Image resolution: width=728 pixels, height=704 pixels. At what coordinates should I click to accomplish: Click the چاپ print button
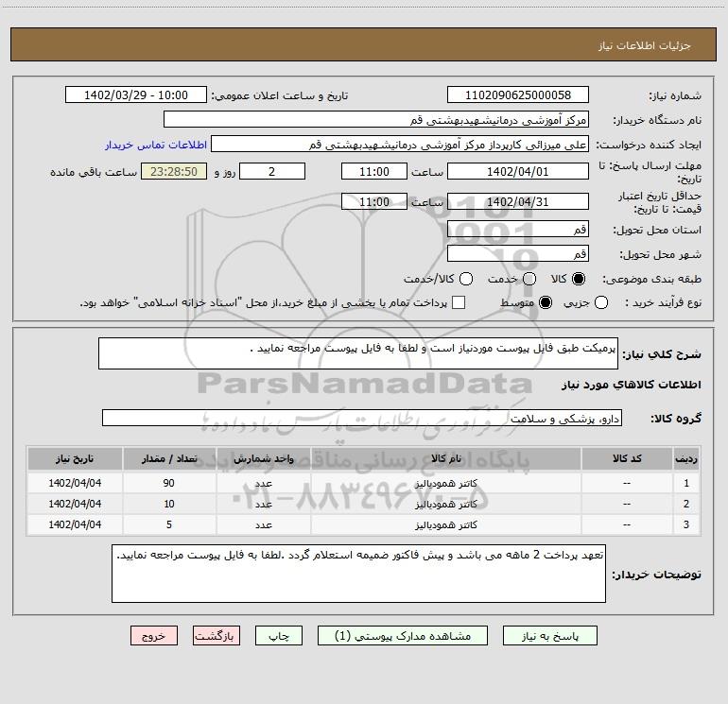279,636
